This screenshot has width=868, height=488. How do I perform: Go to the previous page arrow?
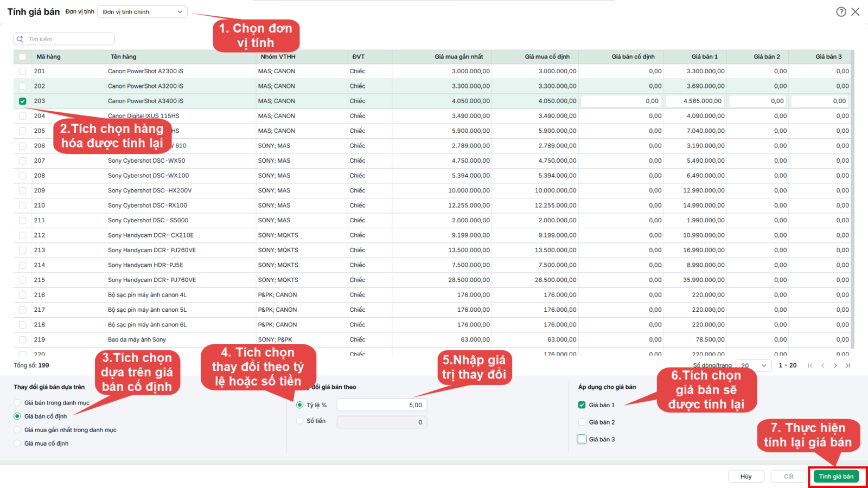(823, 365)
